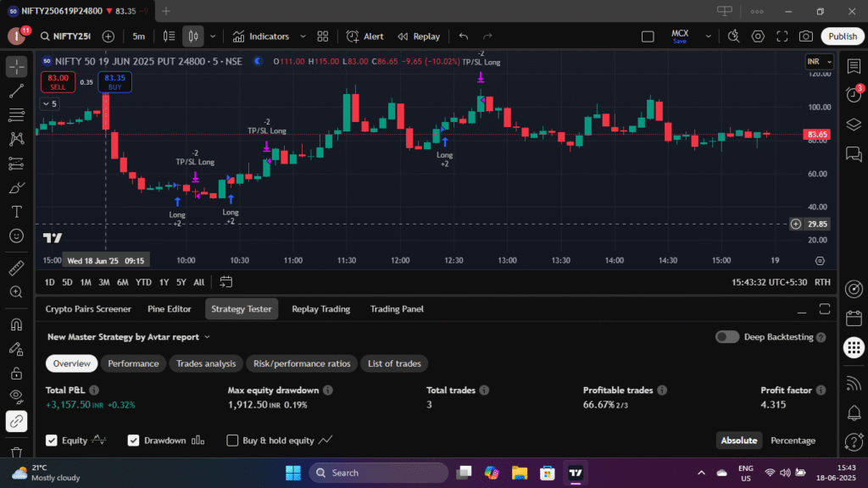
Task: Open symbol search for NIFTY25
Action: [x=66, y=36]
